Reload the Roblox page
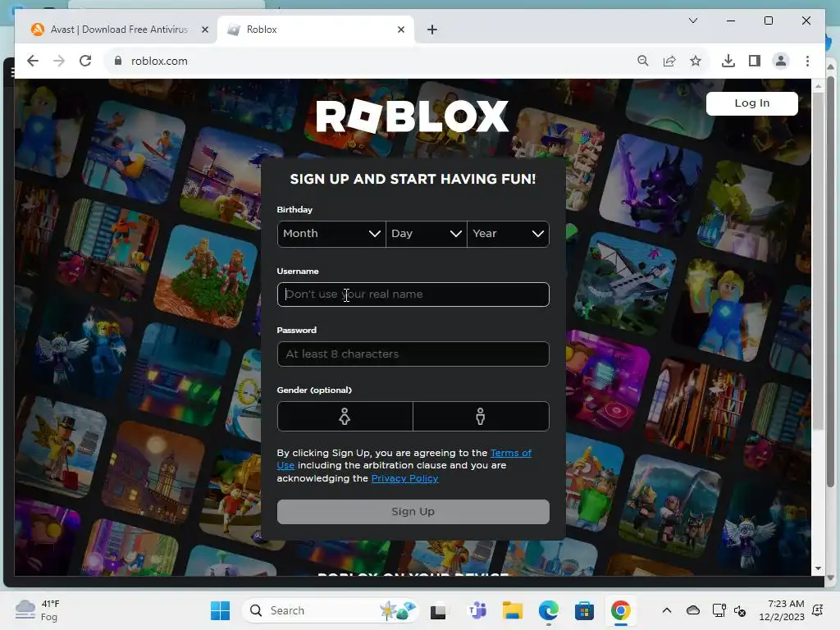The width and height of the screenshot is (840, 630). tap(85, 61)
